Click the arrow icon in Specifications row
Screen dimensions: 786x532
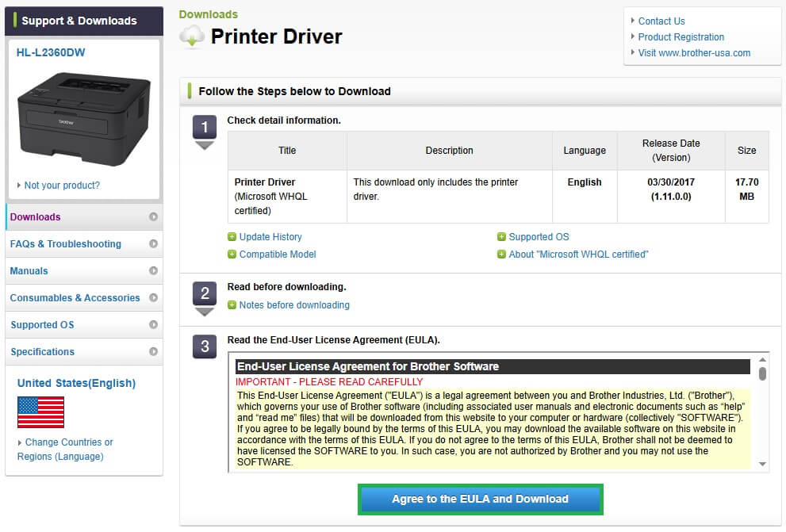tap(153, 352)
